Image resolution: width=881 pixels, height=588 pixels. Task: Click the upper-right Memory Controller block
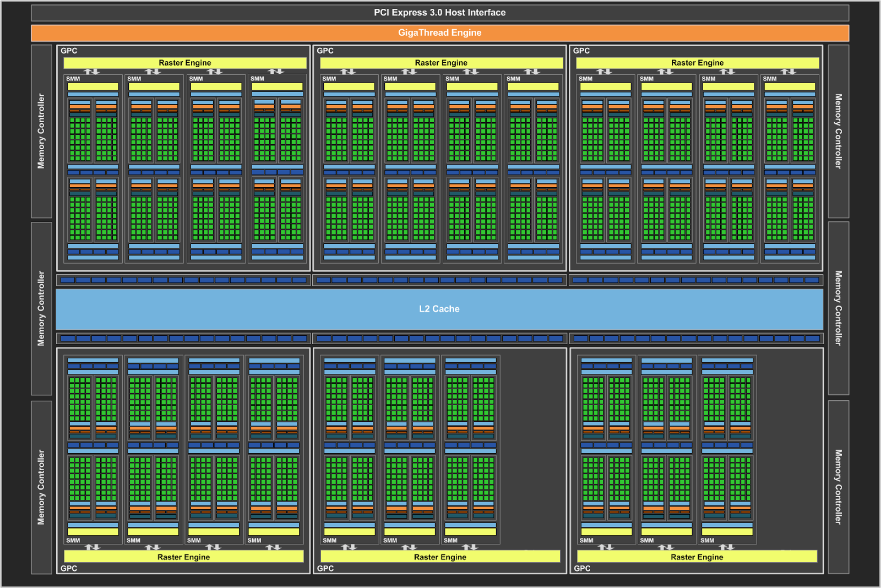point(838,131)
